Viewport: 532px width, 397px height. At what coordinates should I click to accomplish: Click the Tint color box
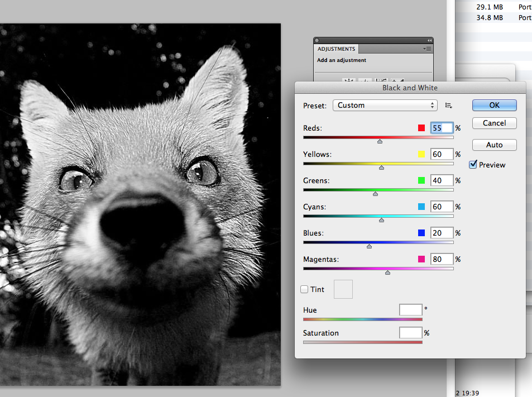pos(343,289)
